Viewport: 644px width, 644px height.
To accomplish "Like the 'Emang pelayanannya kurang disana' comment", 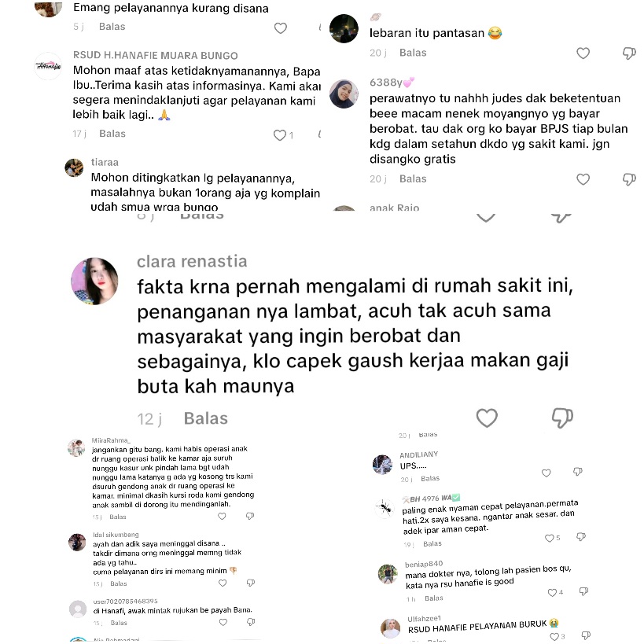I will click(281, 28).
